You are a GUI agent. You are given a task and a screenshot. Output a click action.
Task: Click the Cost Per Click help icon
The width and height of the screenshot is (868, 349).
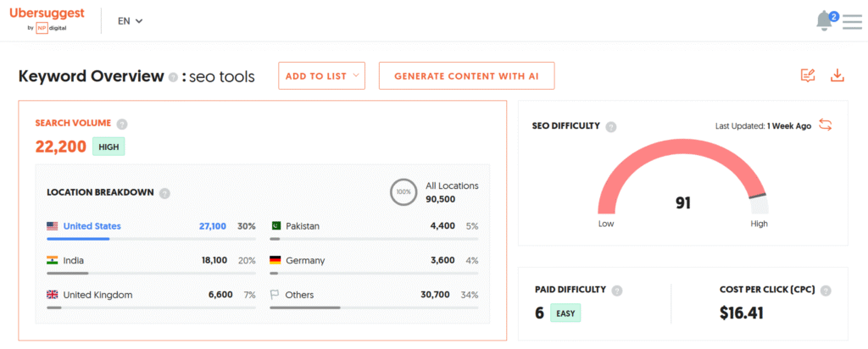(825, 291)
